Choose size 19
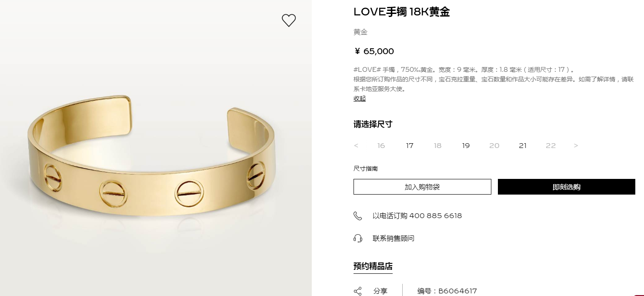644x296 pixels. click(466, 146)
